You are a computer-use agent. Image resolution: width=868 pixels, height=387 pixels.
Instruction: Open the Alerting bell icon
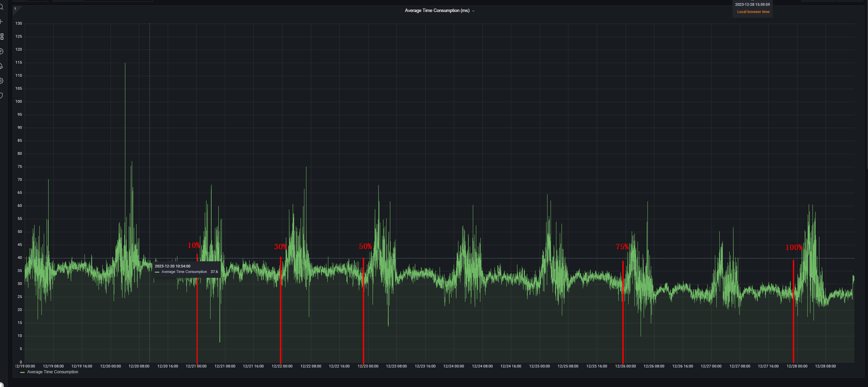click(1, 66)
